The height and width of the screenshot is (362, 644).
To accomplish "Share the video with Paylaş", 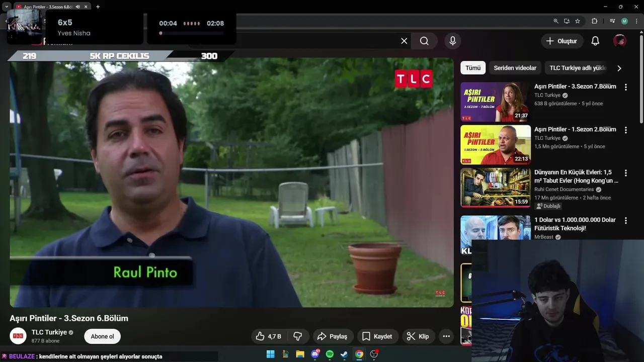I will [x=333, y=336].
